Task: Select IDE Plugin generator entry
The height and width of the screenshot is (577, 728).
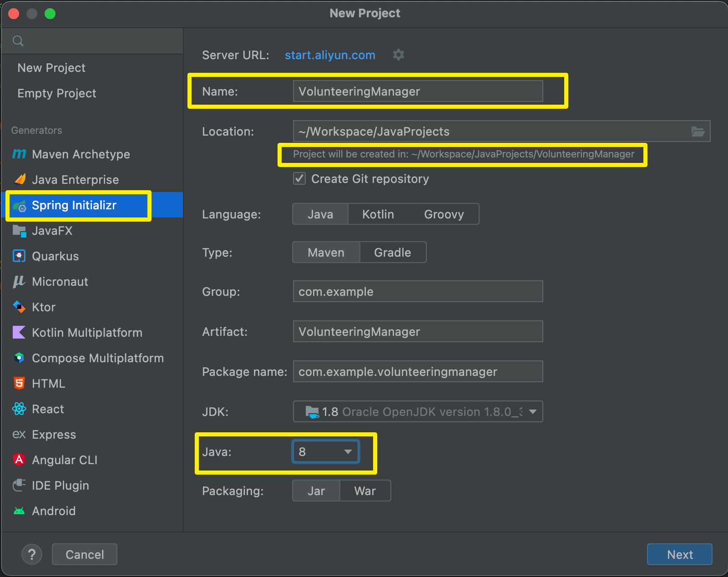Action: click(x=92, y=486)
